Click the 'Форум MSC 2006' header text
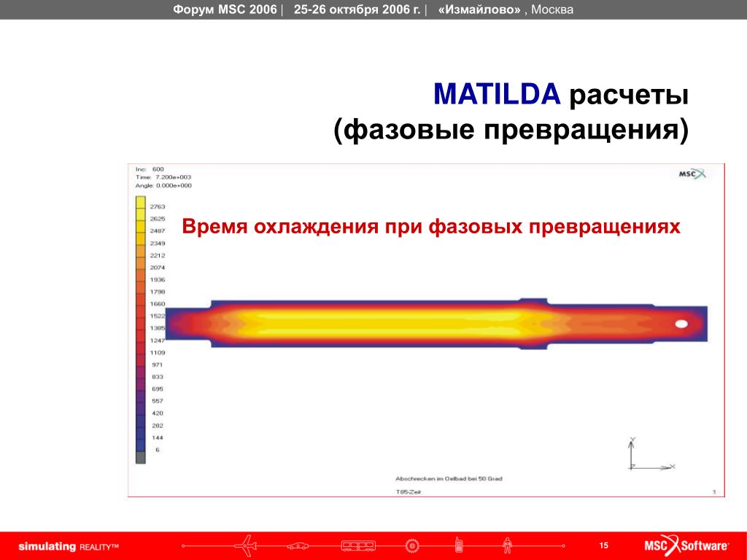 click(225, 9)
